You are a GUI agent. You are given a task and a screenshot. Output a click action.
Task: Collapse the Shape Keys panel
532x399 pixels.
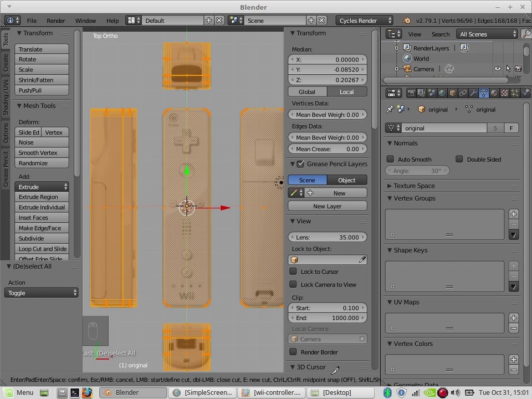click(390, 250)
